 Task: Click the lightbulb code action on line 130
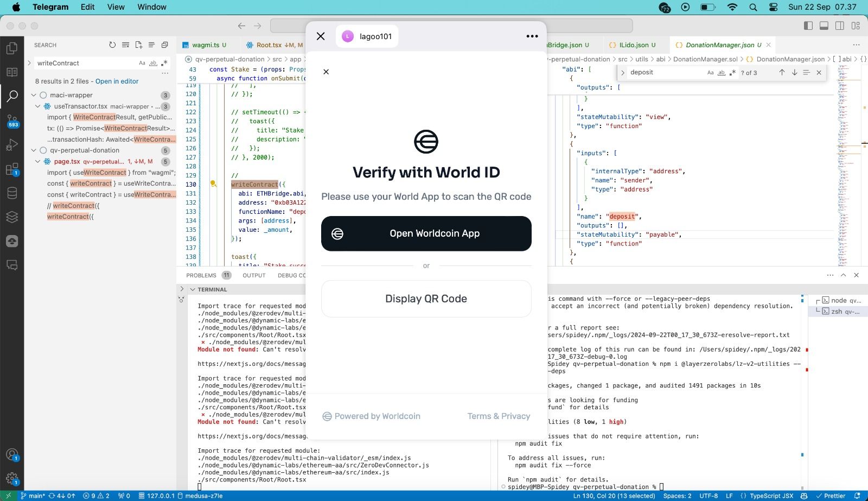(213, 184)
